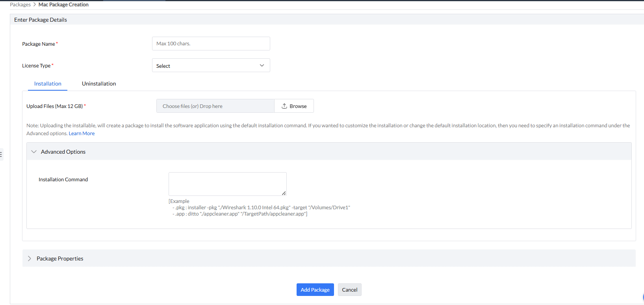Click the Mac Package Creation breadcrumb
This screenshot has height=305, width=644.
tap(63, 5)
